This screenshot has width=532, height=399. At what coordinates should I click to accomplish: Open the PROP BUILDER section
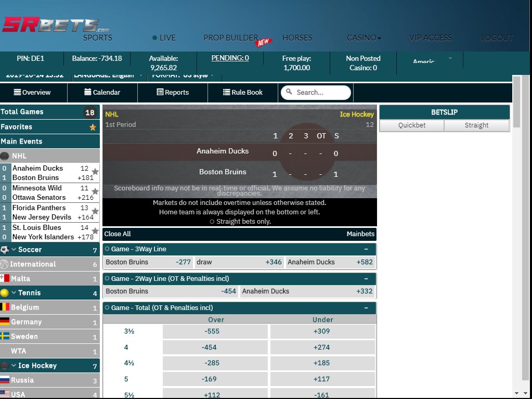231,37
